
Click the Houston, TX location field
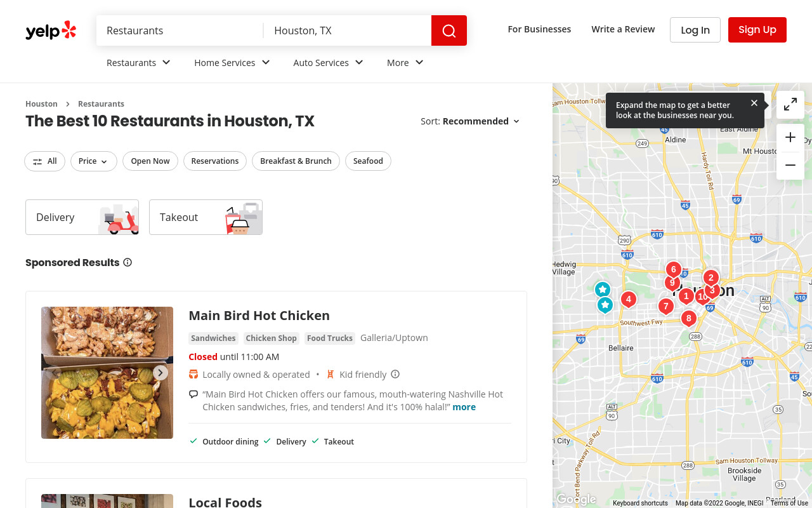(348, 30)
